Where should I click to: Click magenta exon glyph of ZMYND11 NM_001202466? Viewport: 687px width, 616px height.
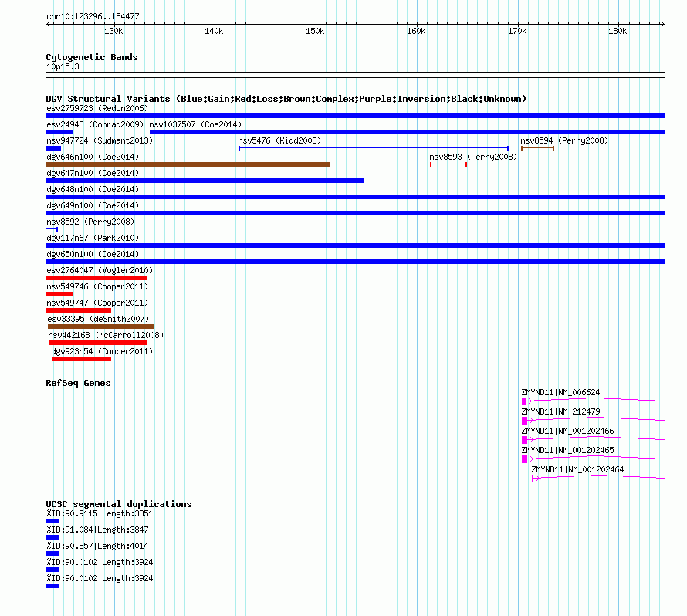click(x=524, y=440)
